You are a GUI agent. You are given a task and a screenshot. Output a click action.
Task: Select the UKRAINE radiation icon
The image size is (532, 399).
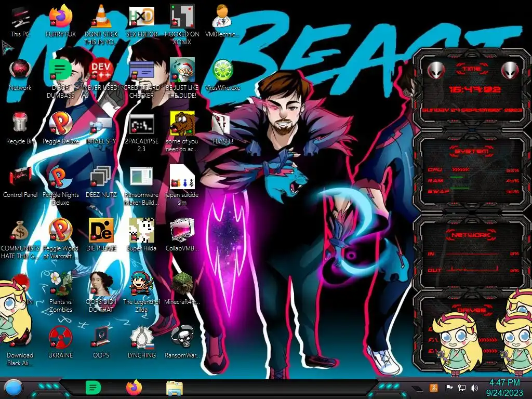pyautogui.click(x=60, y=337)
